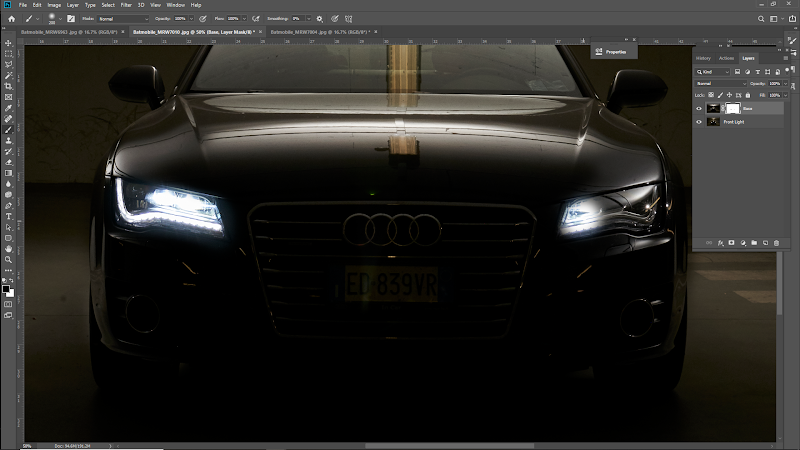
Task: Toggle lock transparent pixels
Action: coord(711,95)
